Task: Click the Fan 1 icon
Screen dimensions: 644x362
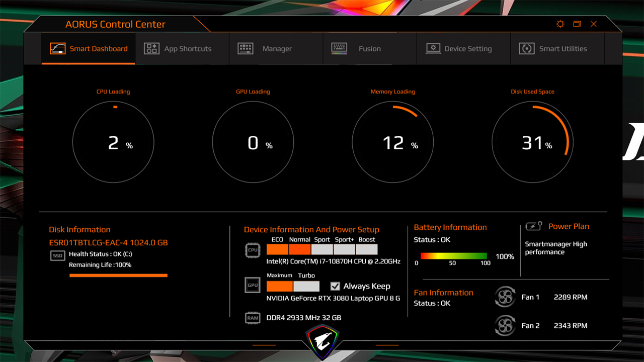Action: tap(505, 297)
